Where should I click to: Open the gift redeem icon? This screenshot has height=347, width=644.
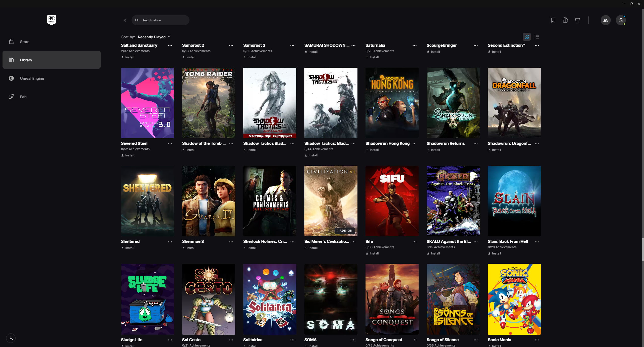(565, 20)
